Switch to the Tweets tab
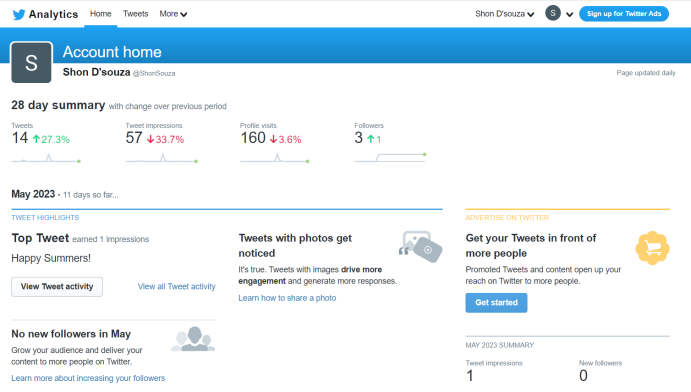 (x=135, y=14)
